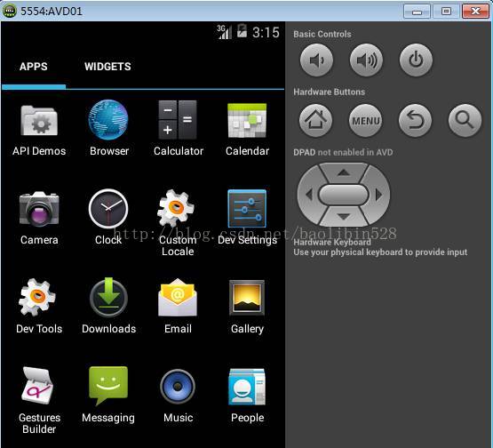
Task: Minimize the 5554:AVD01 emulator window
Action: 417,12
